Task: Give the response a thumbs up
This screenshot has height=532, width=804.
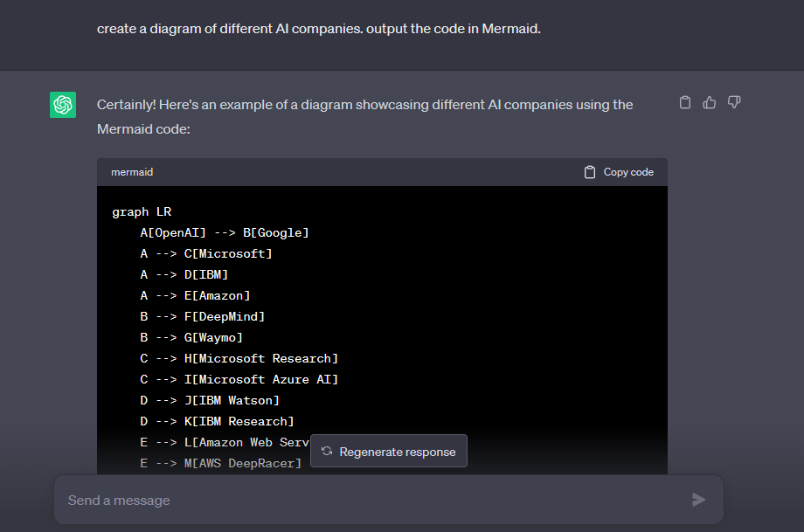Action: (710, 103)
